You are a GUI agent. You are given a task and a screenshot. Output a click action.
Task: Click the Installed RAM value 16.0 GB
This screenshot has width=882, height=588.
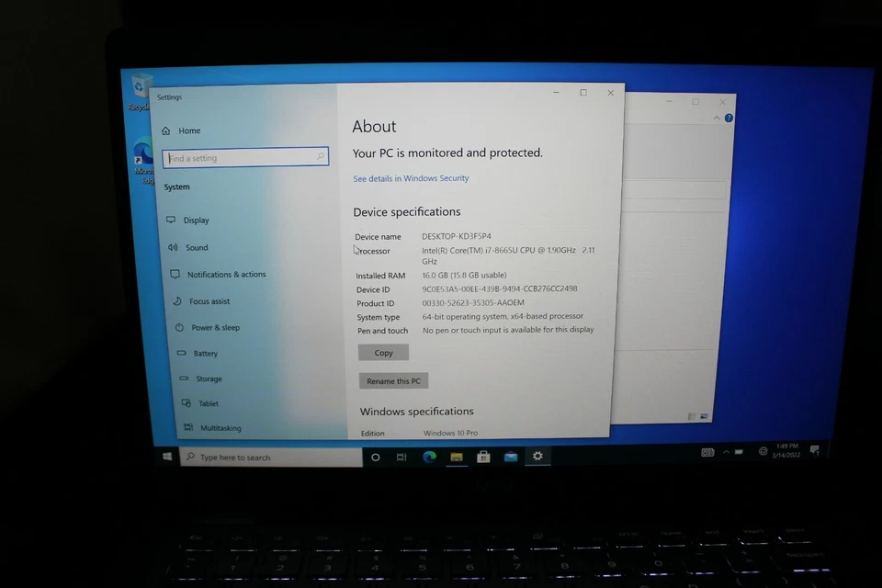(x=464, y=275)
